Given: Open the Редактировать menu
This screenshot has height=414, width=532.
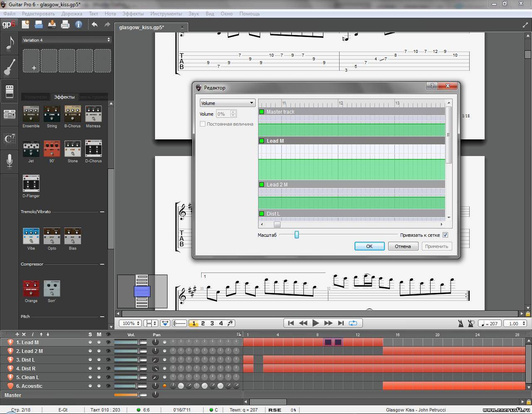Looking at the screenshot, I should [38, 14].
